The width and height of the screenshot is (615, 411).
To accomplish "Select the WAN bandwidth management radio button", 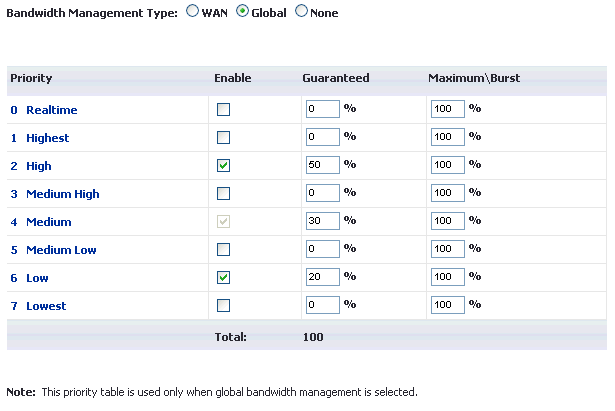I will pyautogui.click(x=192, y=13).
